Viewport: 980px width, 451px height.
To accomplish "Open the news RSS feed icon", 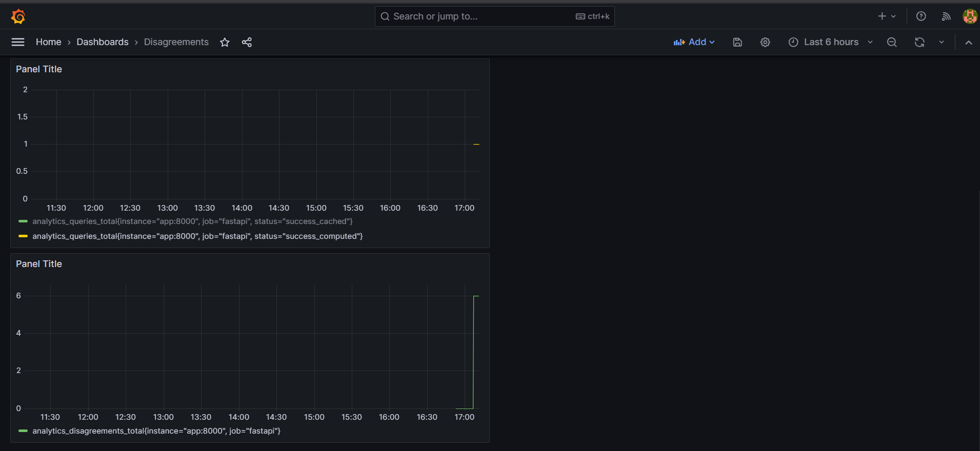I will point(946,16).
